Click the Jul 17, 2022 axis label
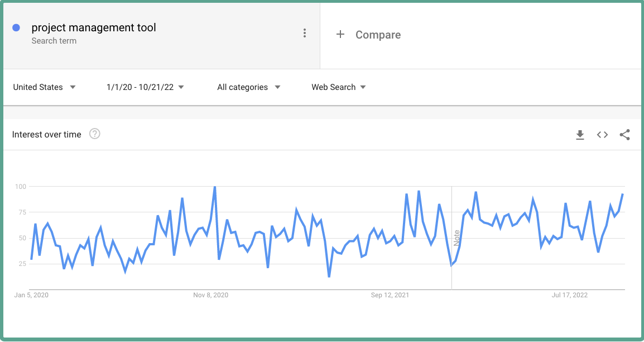The height and width of the screenshot is (342, 644). [x=570, y=295]
